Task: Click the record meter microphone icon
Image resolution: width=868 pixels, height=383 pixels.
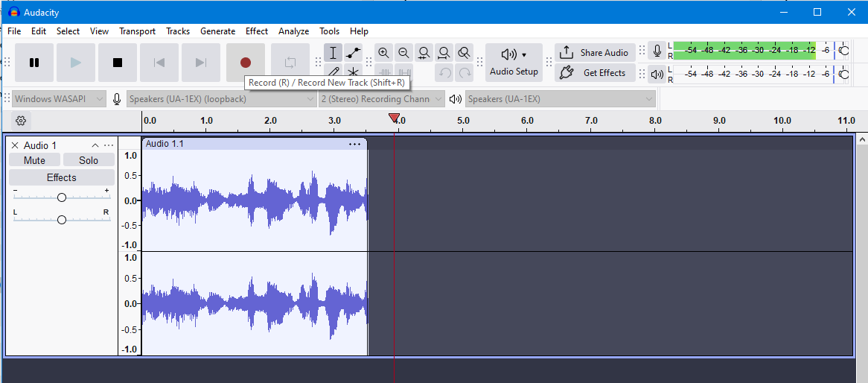Action: pos(657,51)
